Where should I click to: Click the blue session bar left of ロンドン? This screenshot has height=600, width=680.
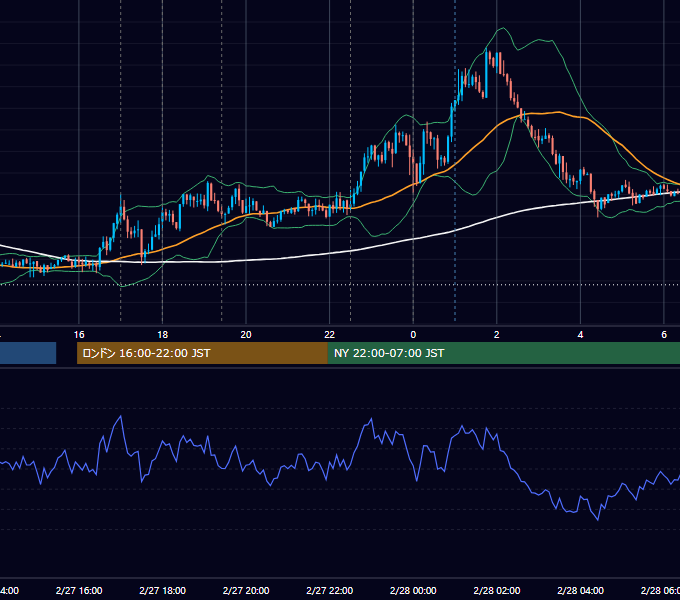[x=28, y=353]
